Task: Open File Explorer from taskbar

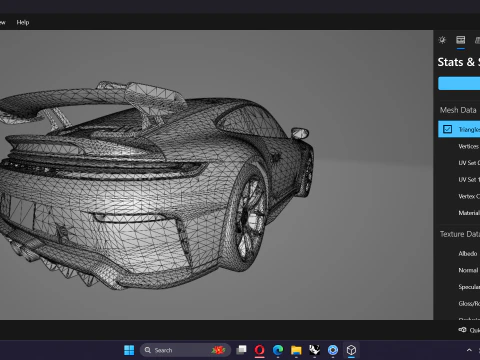Action: [x=296, y=350]
